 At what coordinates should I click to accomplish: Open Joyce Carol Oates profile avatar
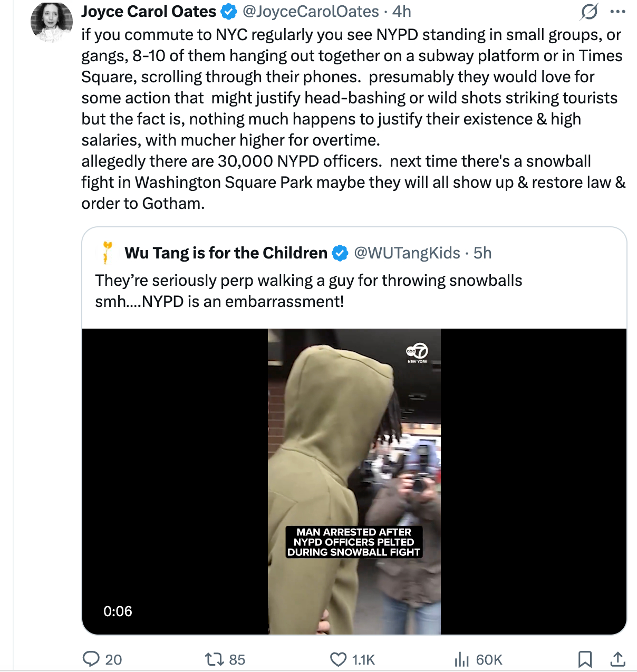[51, 22]
